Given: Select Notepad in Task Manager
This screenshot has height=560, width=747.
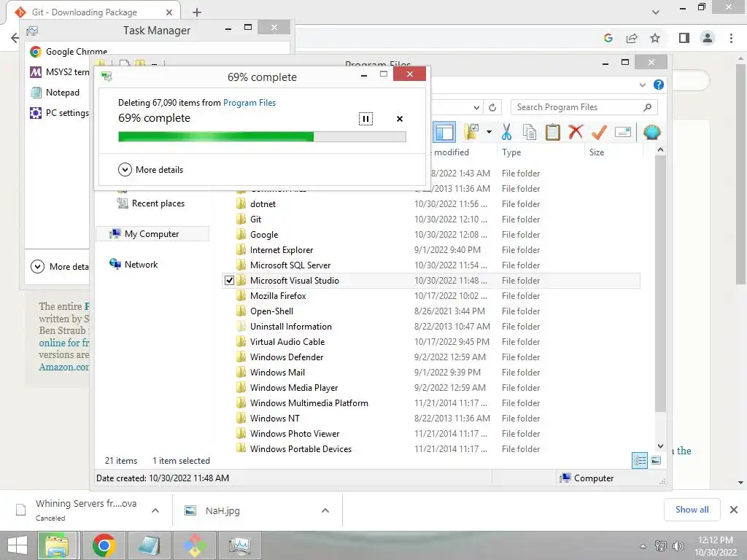Looking at the screenshot, I should (x=54, y=93).
